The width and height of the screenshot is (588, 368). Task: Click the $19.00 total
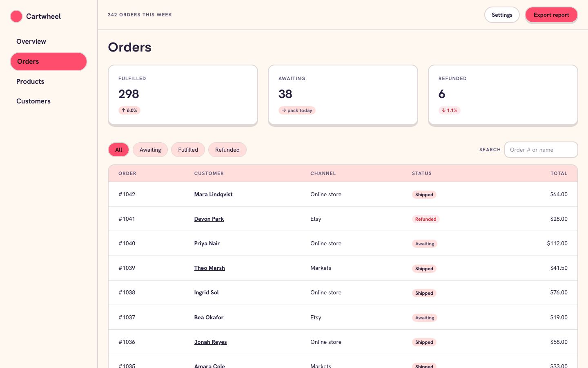[x=559, y=317]
